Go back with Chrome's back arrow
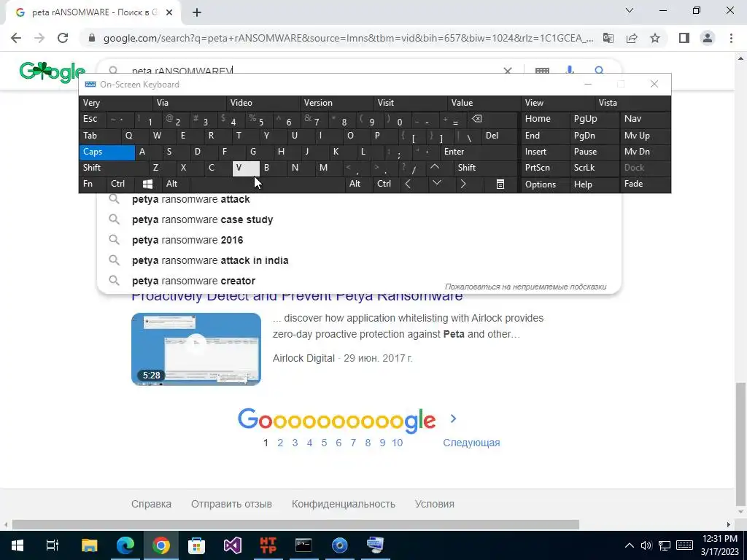The height and width of the screenshot is (560, 747). pos(16,38)
